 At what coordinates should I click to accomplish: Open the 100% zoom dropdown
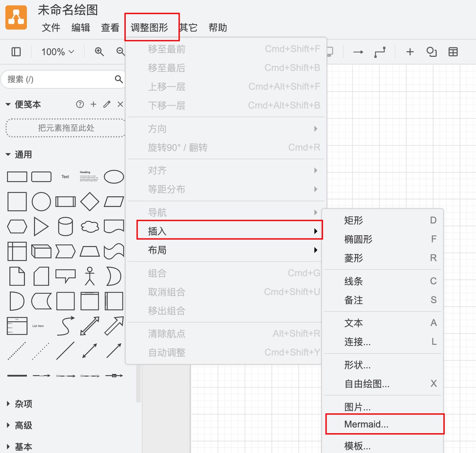coord(58,52)
